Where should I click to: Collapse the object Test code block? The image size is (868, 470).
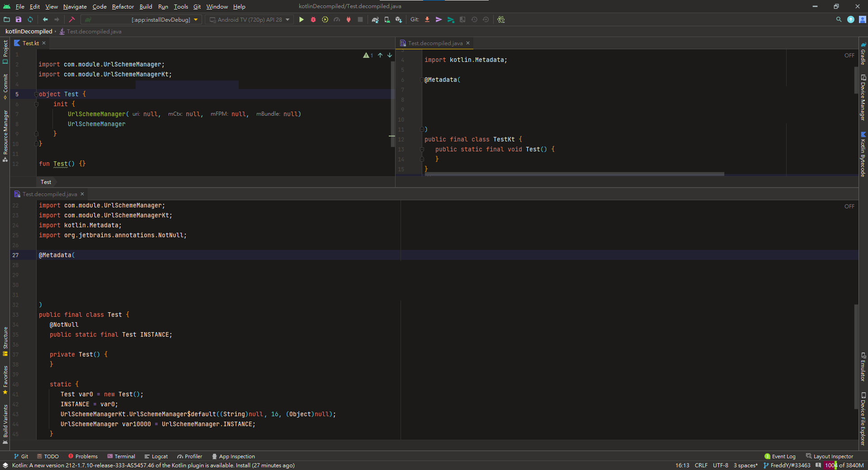click(36, 94)
